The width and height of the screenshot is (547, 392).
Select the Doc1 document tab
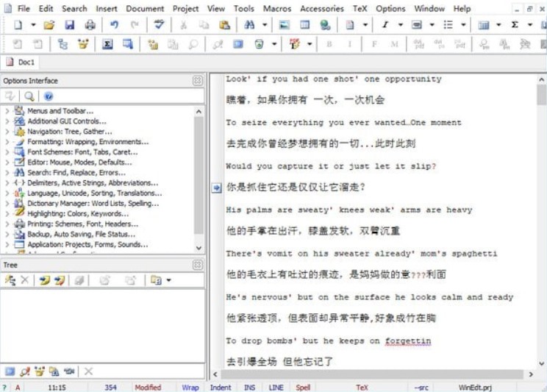point(21,62)
